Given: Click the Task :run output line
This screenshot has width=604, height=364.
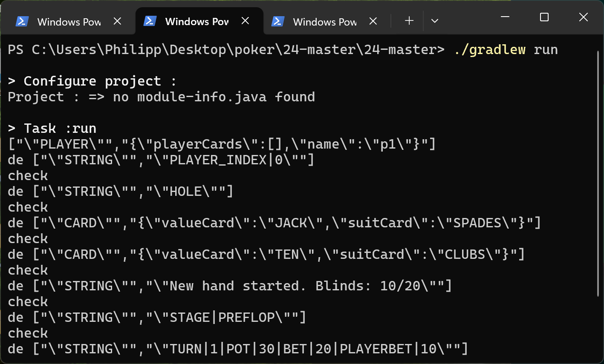Looking at the screenshot, I should click(x=52, y=128).
